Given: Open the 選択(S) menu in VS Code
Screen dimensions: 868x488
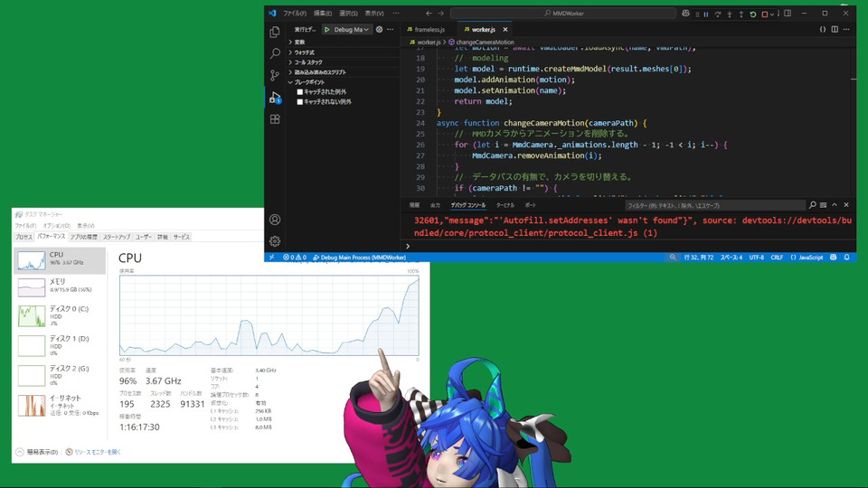Looking at the screenshot, I should pyautogui.click(x=348, y=14).
